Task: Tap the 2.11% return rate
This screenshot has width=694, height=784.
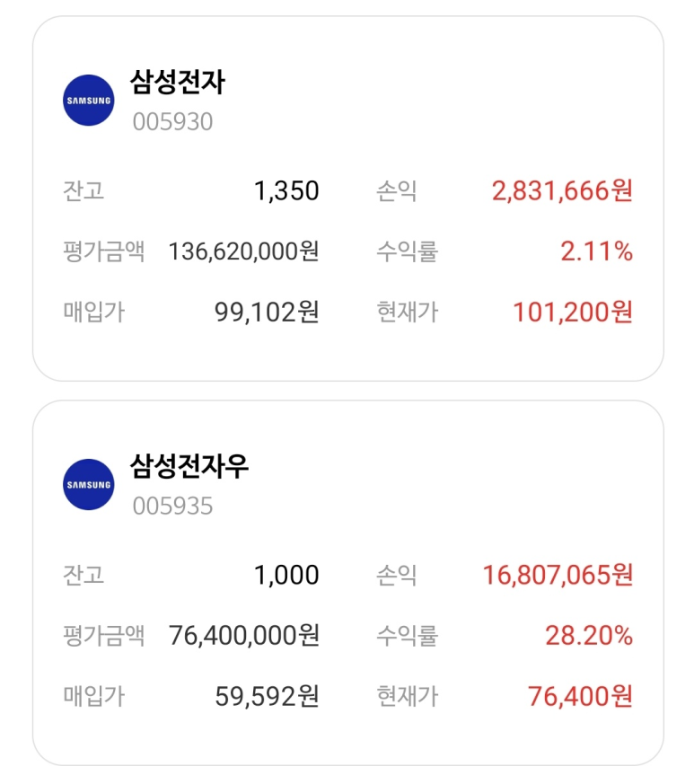Action: click(596, 251)
